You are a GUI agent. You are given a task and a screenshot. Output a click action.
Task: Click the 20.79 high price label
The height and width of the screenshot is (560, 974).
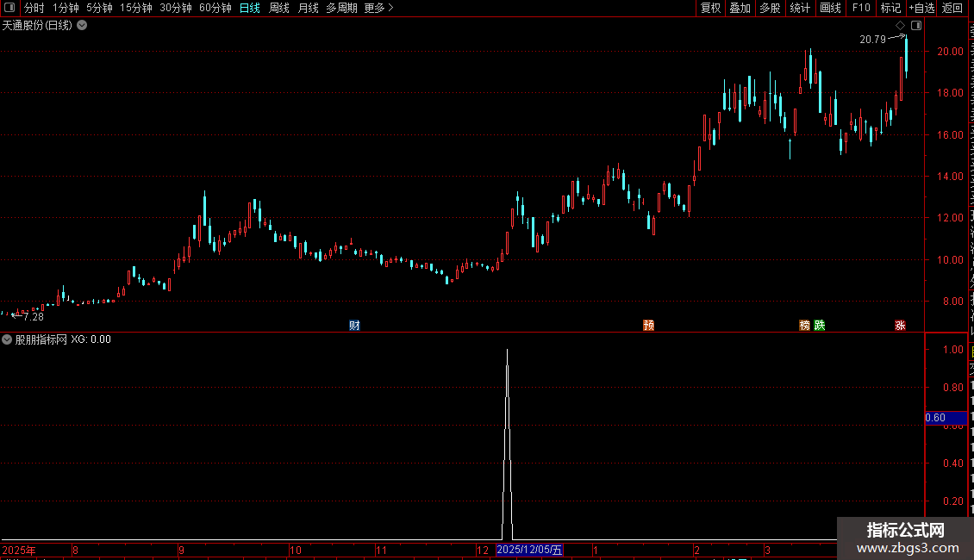872,40
